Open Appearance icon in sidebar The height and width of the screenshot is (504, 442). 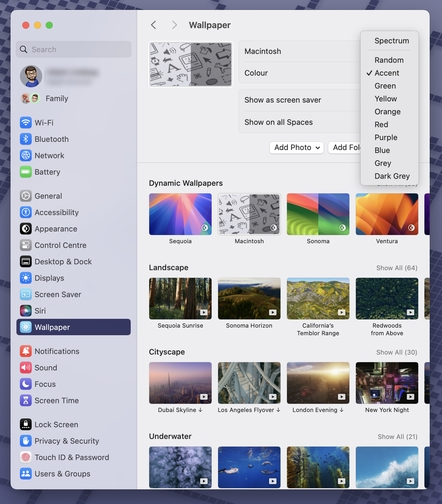26,229
